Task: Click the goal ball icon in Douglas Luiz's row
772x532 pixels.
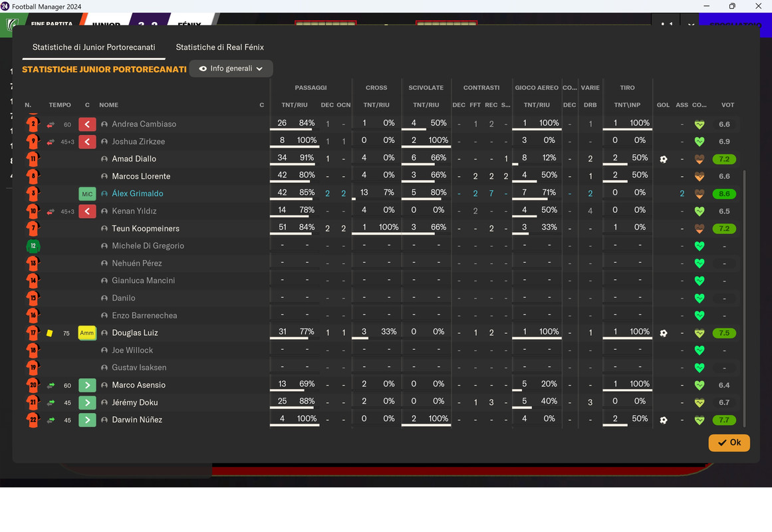Action: point(663,333)
